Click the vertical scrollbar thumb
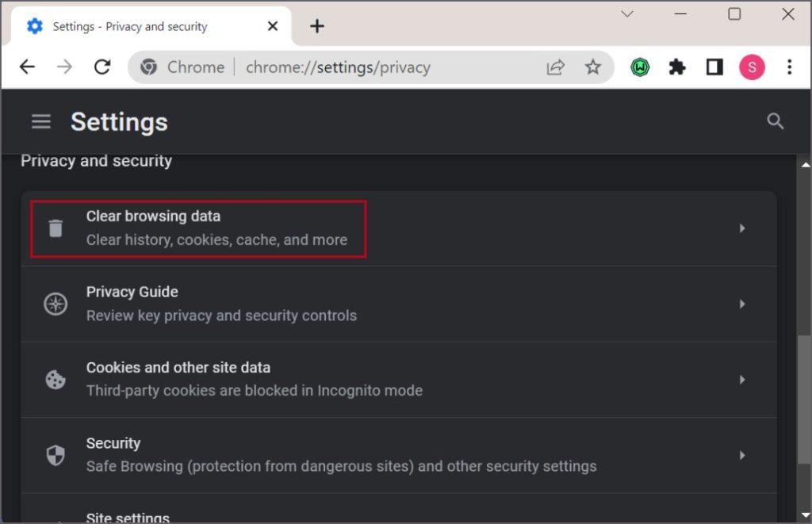The width and height of the screenshot is (812, 524). click(x=804, y=399)
